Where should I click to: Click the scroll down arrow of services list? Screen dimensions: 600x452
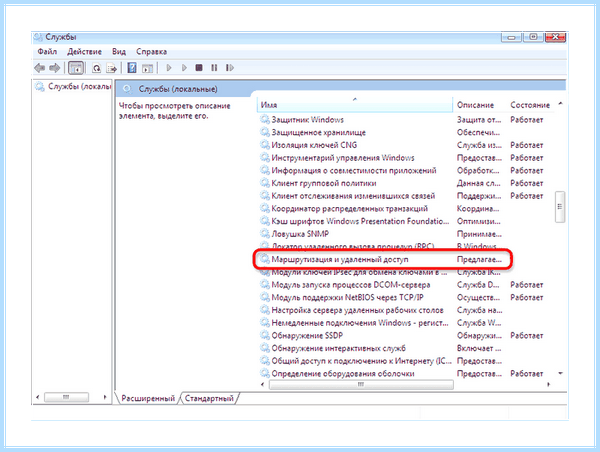[x=561, y=373]
